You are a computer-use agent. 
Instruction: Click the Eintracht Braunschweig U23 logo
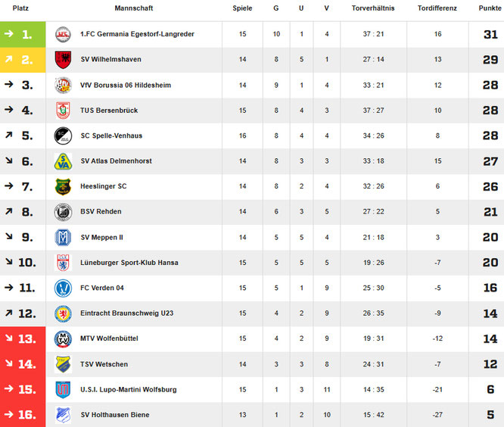(63, 313)
